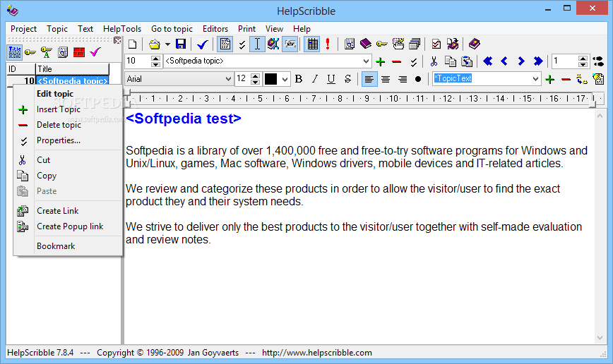613x364 pixels.
Task: Toggle underline formatting
Action: (331, 79)
